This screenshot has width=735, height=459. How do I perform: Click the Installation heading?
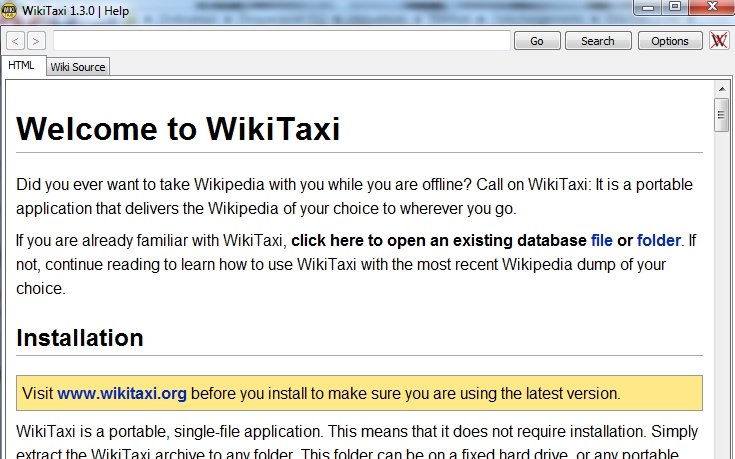(x=80, y=338)
